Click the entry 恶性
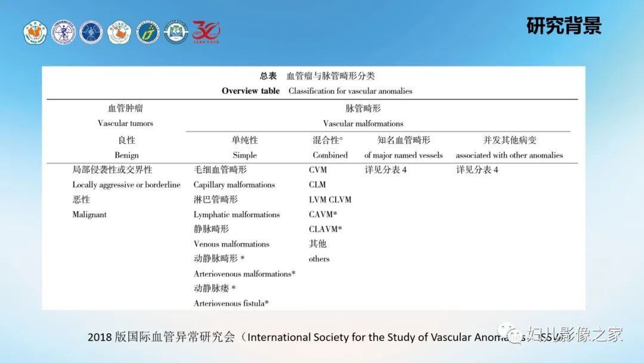Image resolution: width=644 pixels, height=363 pixels. click(81, 199)
